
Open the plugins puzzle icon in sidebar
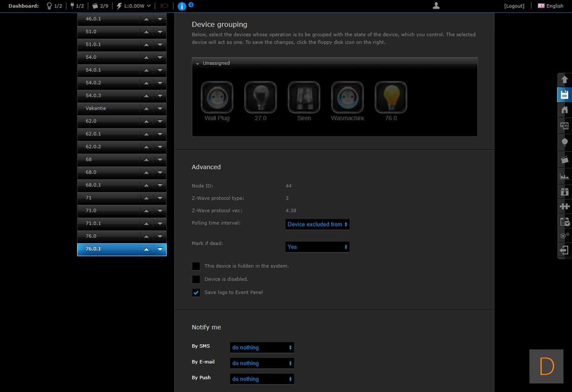[x=564, y=206]
